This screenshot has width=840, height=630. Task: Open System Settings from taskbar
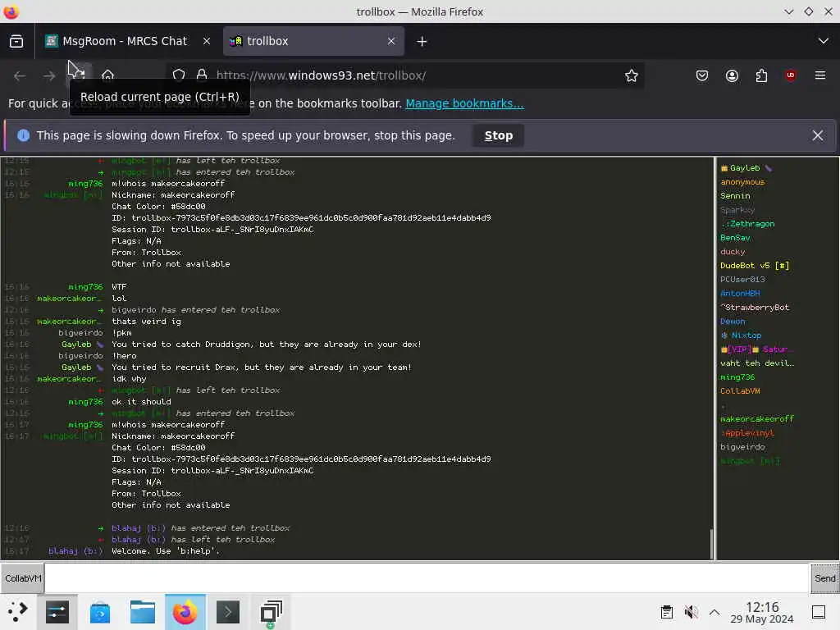click(x=57, y=612)
